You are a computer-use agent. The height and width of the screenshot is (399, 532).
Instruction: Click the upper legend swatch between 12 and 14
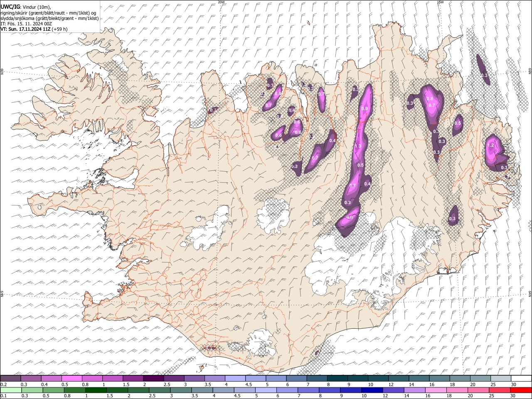coord(399,378)
